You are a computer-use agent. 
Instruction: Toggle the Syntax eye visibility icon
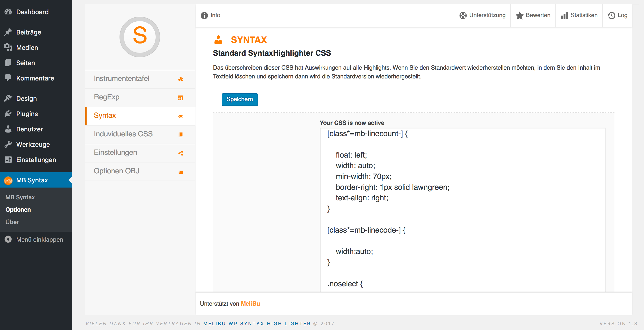point(181,116)
